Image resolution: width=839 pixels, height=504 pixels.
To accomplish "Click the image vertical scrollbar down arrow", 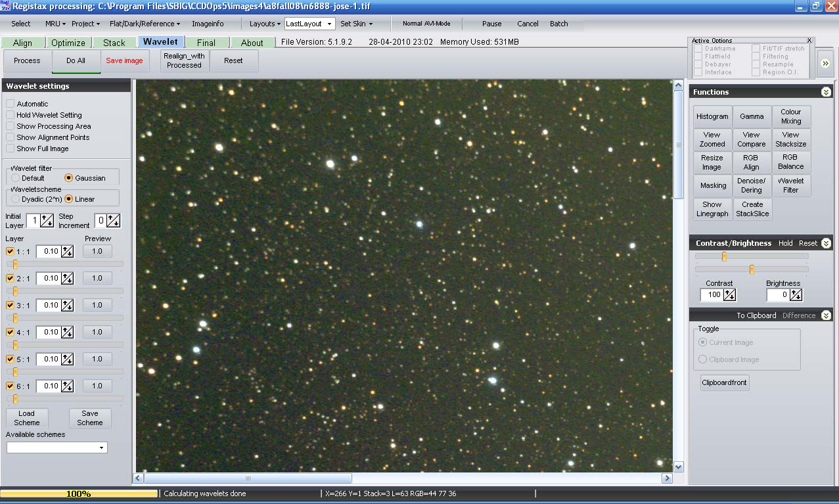I will 679,467.
